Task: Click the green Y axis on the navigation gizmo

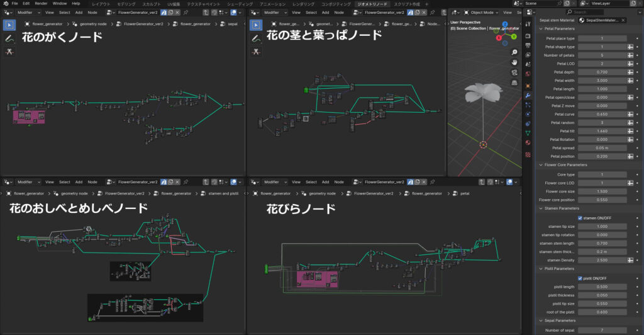Action: (x=514, y=37)
